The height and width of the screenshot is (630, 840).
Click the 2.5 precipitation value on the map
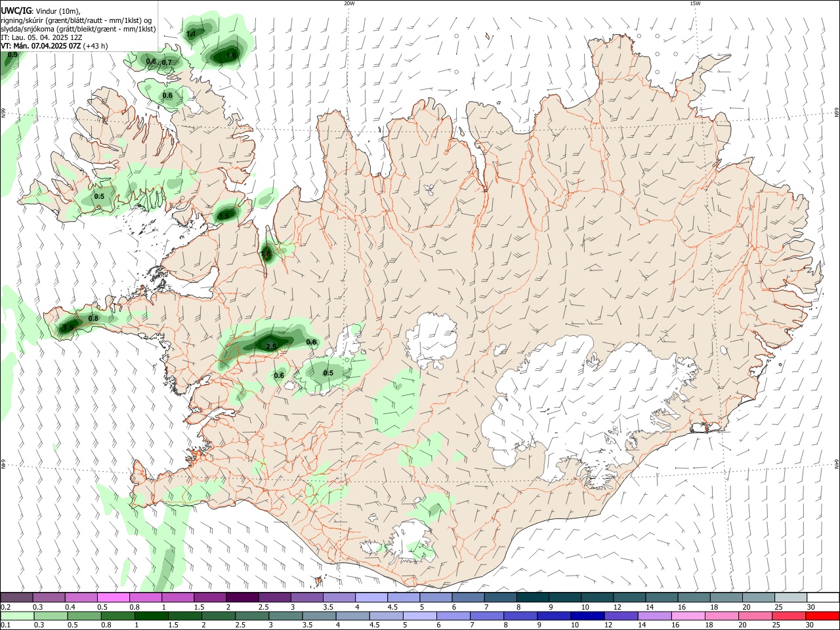coord(271,346)
